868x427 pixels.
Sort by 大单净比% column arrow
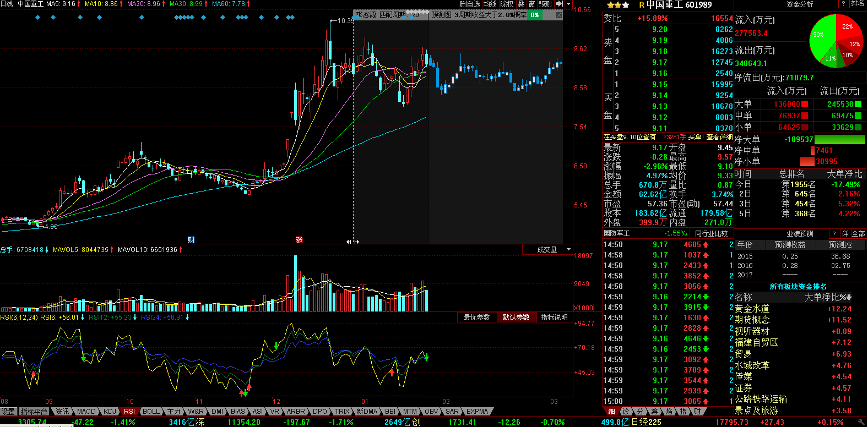[x=850, y=298]
